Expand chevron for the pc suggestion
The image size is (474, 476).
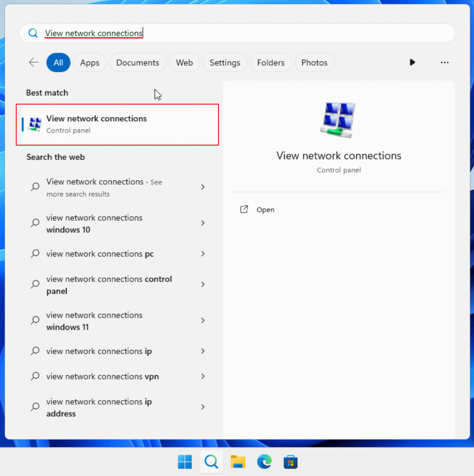coord(203,254)
